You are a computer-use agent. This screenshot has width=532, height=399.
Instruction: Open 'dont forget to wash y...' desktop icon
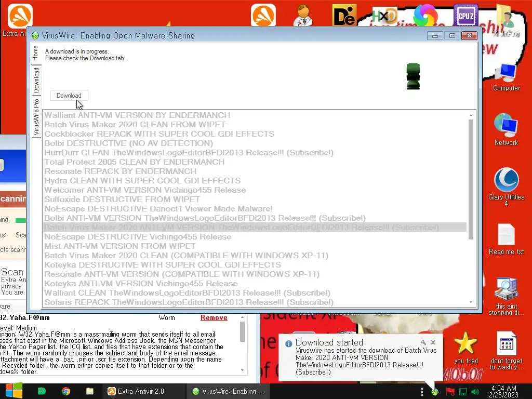pos(506,351)
